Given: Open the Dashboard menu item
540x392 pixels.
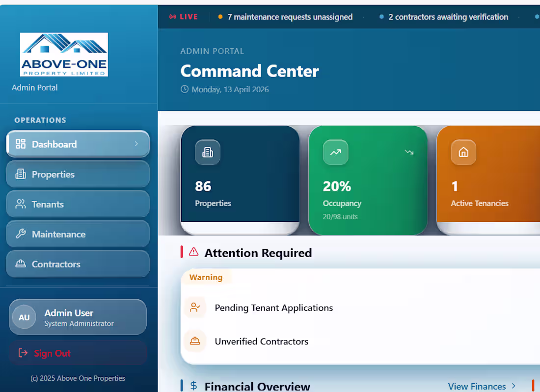Looking at the screenshot, I should [78, 144].
